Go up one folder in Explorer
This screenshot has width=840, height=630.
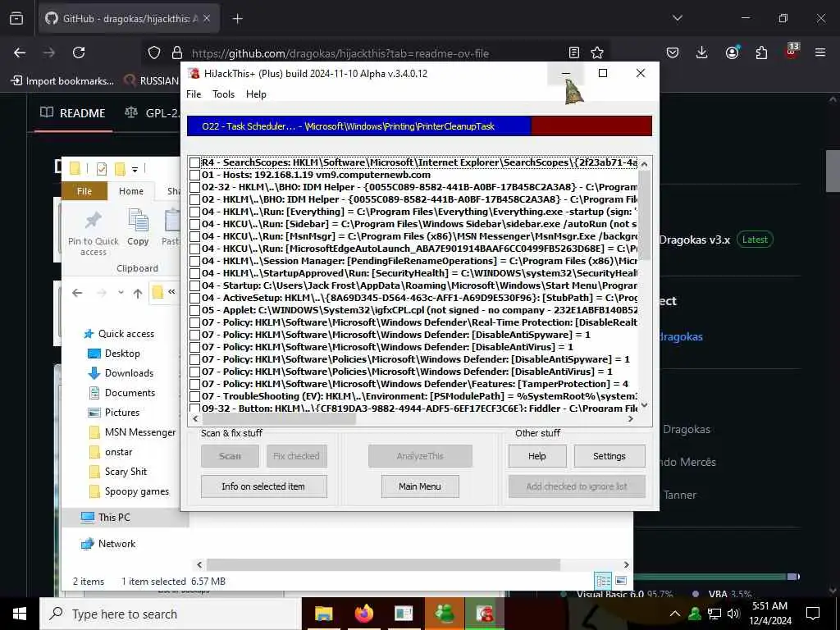[x=138, y=293]
